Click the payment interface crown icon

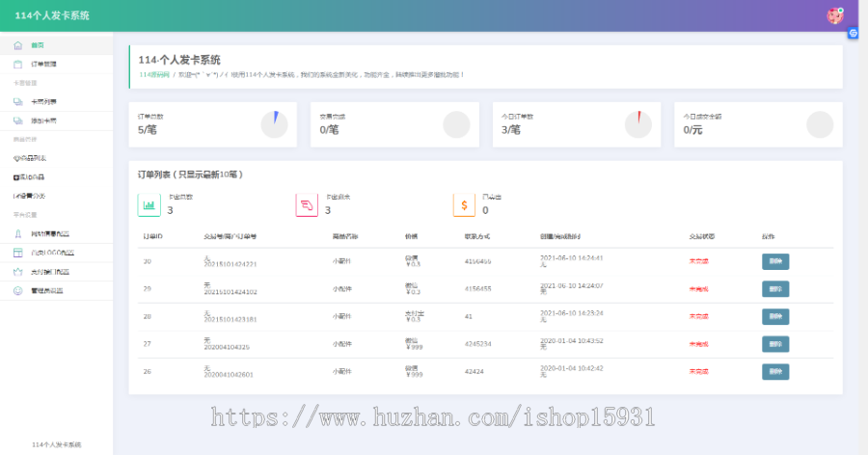[x=17, y=272]
